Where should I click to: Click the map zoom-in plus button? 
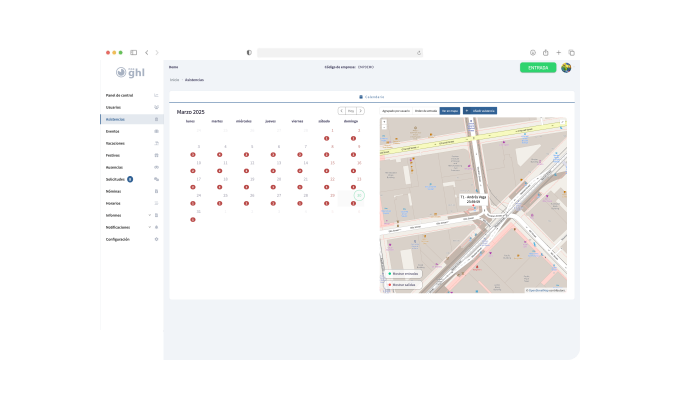(385, 122)
